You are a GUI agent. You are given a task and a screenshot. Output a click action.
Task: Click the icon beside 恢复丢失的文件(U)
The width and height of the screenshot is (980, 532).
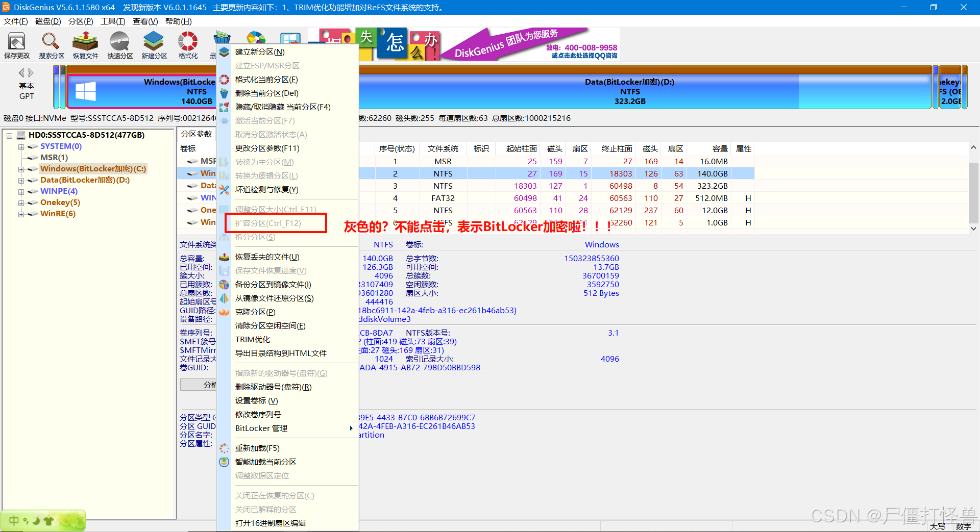[x=224, y=257]
